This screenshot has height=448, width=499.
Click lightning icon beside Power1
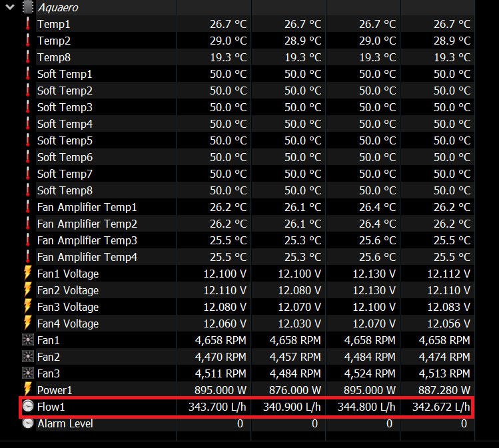coord(28,389)
